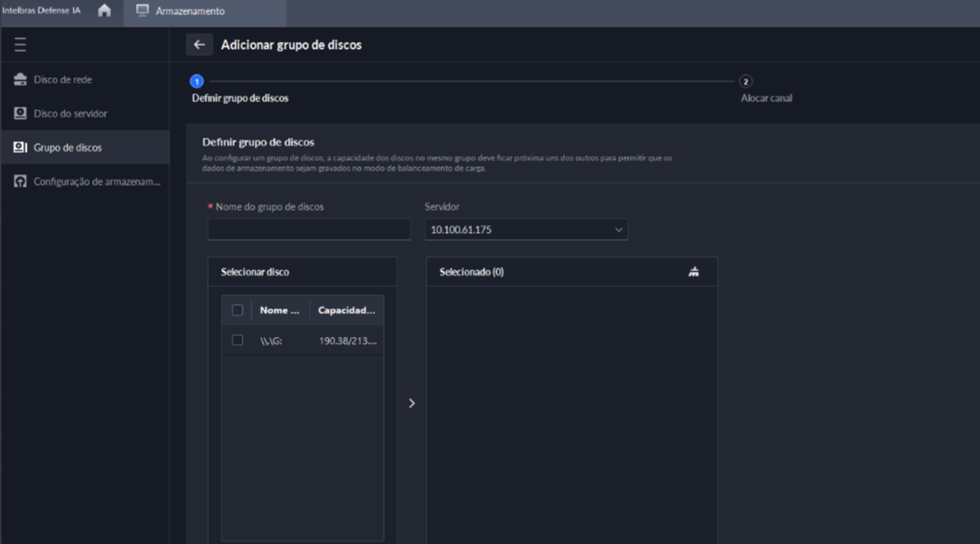
Task: Click step 2 Alocar canal
Action: 745,82
